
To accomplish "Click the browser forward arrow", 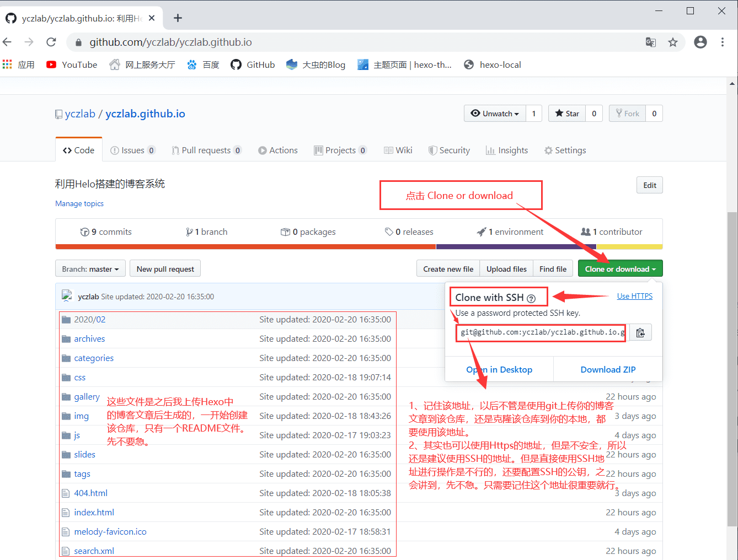I will (29, 42).
